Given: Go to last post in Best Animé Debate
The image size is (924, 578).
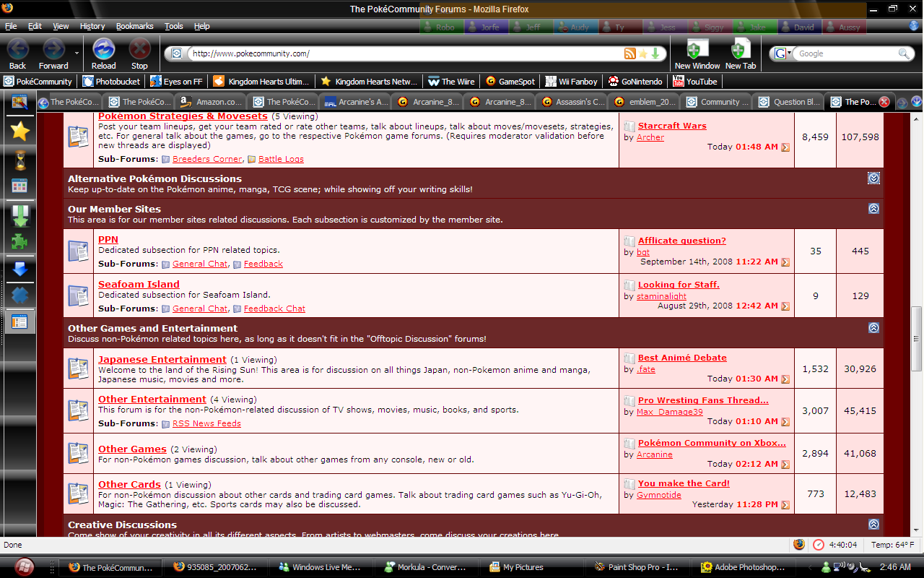Looking at the screenshot, I should [x=785, y=379].
